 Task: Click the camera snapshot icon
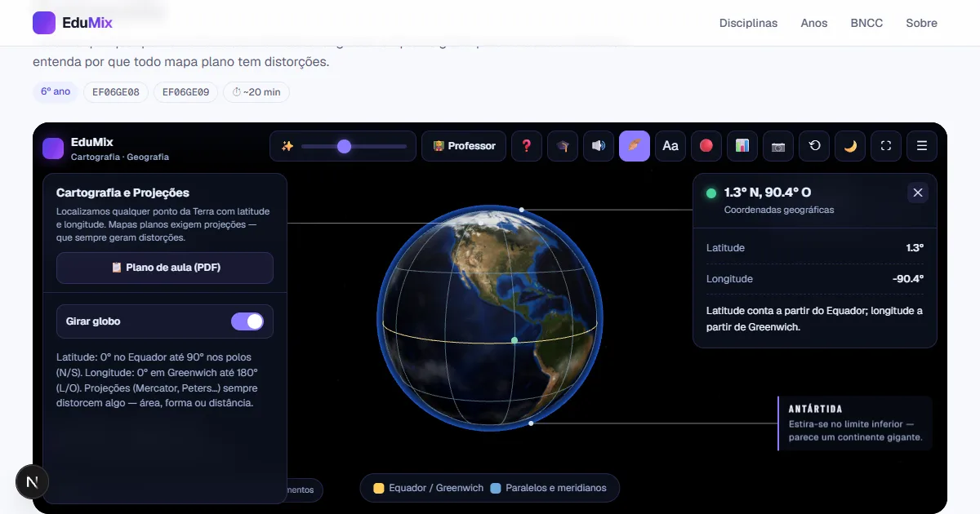point(778,146)
